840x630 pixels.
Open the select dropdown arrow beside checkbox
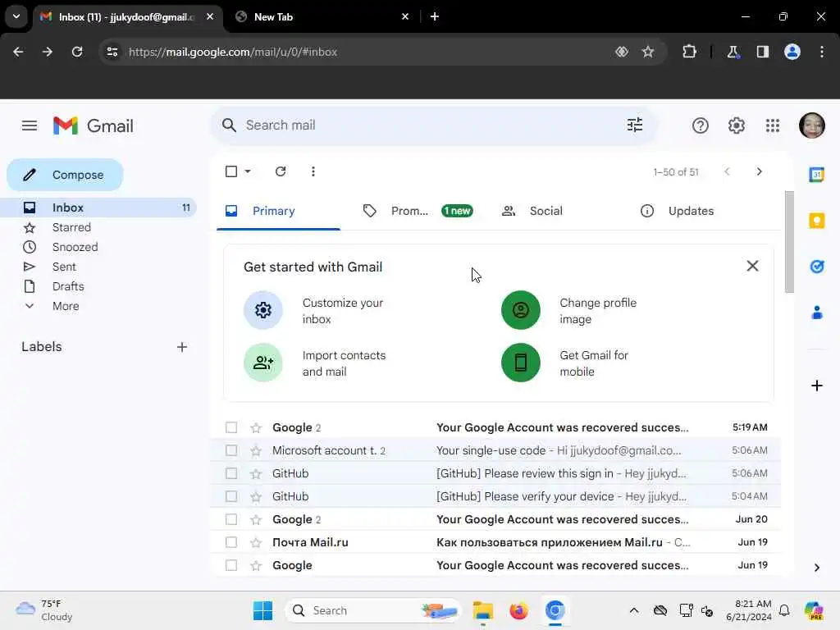point(248,171)
